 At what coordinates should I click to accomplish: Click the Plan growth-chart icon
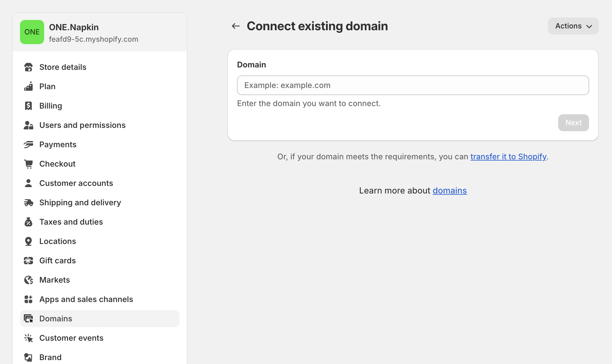[x=29, y=86]
